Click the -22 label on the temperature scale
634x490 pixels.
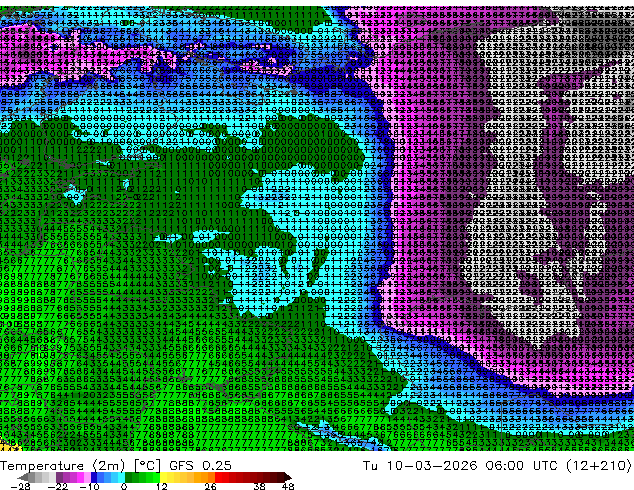click(57, 486)
